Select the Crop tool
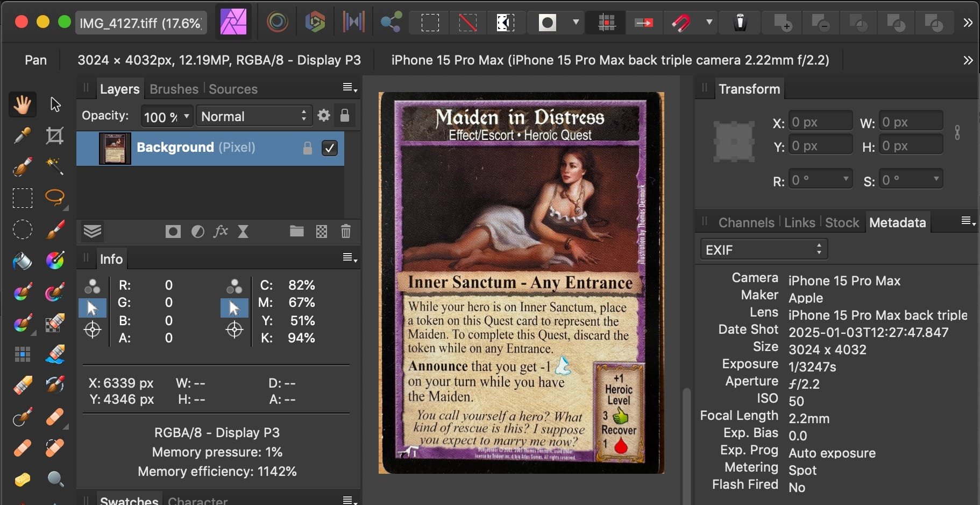Image resolution: width=980 pixels, height=505 pixels. coord(55,135)
